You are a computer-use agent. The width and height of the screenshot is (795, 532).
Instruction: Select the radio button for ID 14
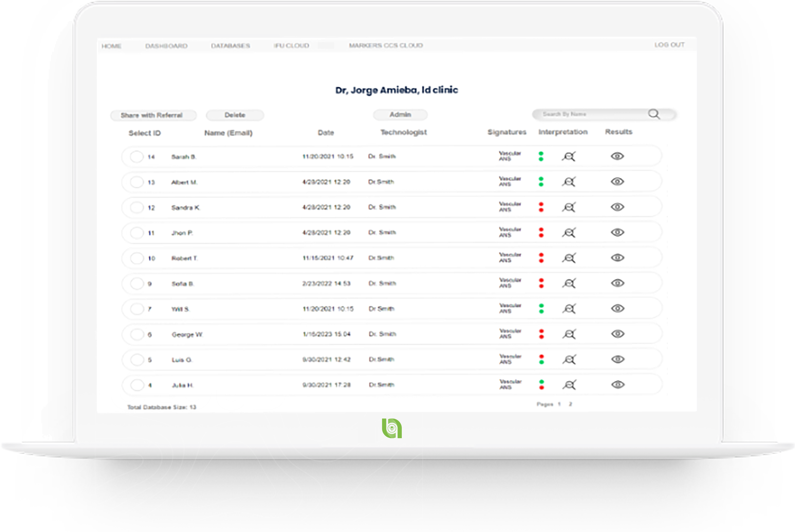(x=137, y=156)
